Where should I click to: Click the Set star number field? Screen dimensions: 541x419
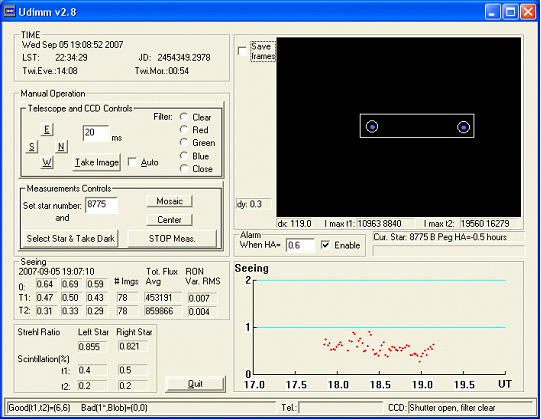point(101,205)
